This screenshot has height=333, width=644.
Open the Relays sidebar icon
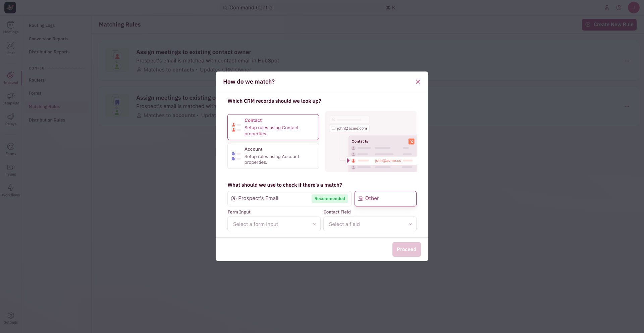coord(11,120)
